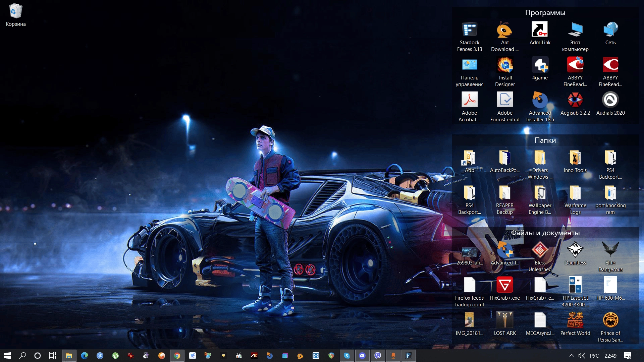Open qBittorrent from the taskbar
644x362 pixels.
(x=100, y=356)
